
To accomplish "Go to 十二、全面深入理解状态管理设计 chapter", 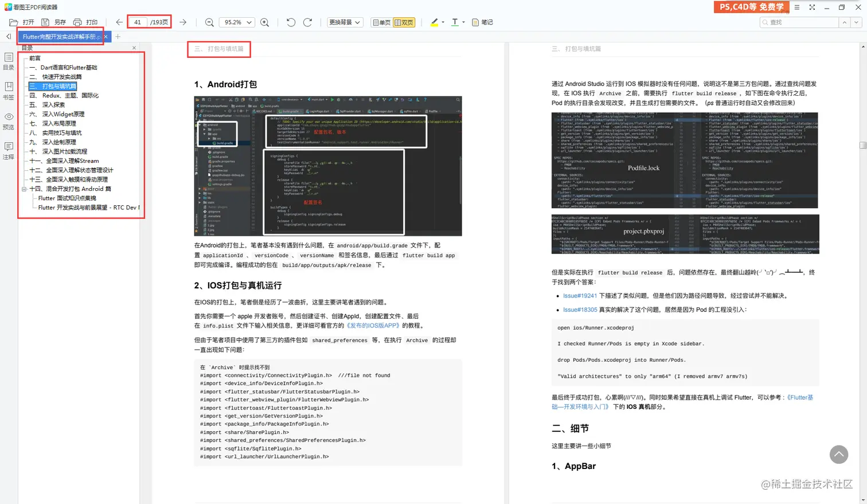I will (x=71, y=170).
